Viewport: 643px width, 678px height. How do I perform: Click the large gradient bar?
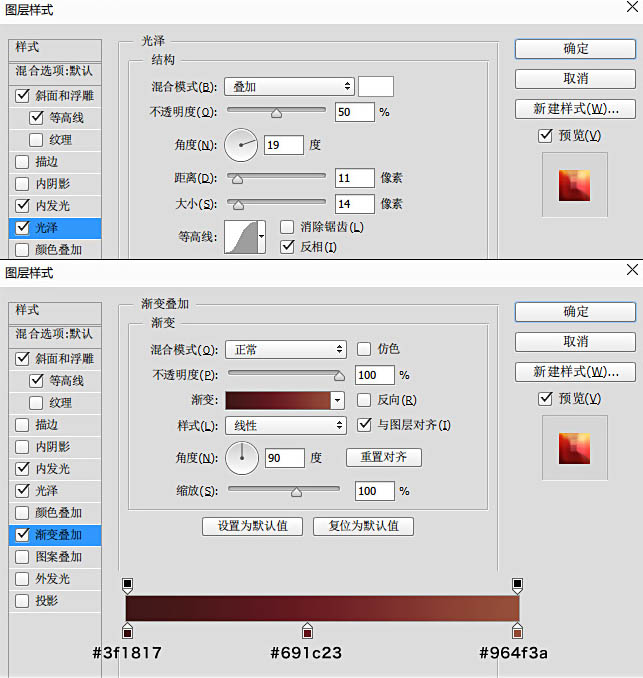pos(322,608)
